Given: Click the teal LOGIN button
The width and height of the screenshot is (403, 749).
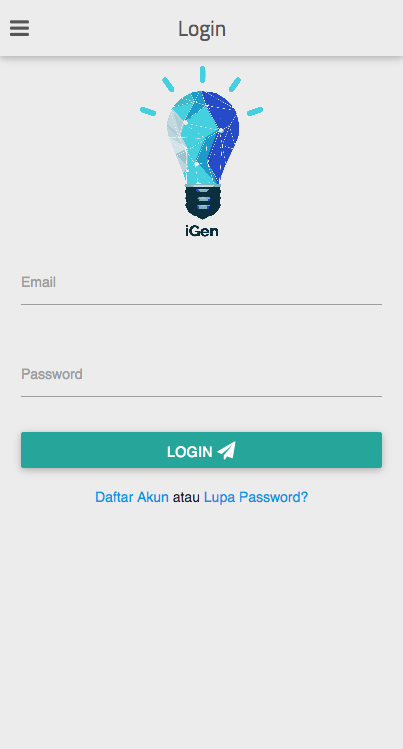Looking at the screenshot, I should (x=202, y=450).
